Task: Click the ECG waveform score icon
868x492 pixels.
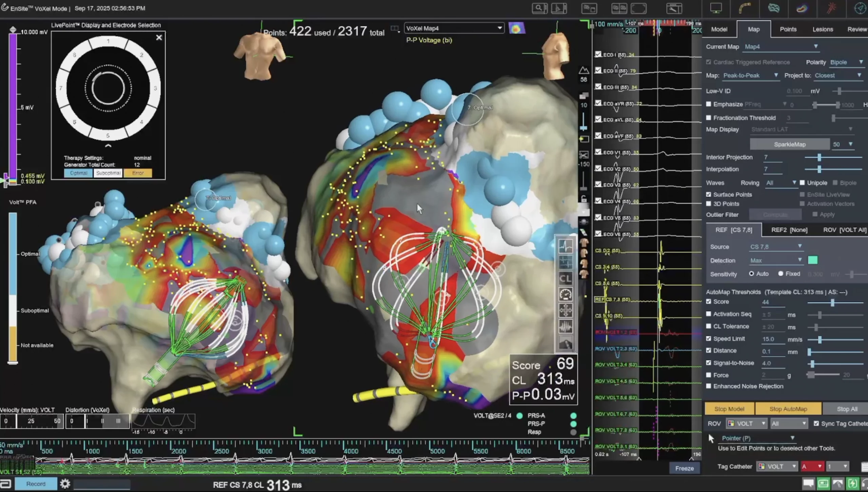Action: tap(565, 246)
